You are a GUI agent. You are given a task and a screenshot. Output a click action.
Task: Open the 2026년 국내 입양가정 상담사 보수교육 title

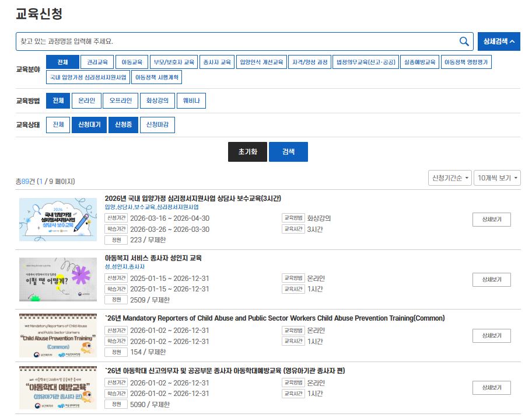[x=192, y=199]
